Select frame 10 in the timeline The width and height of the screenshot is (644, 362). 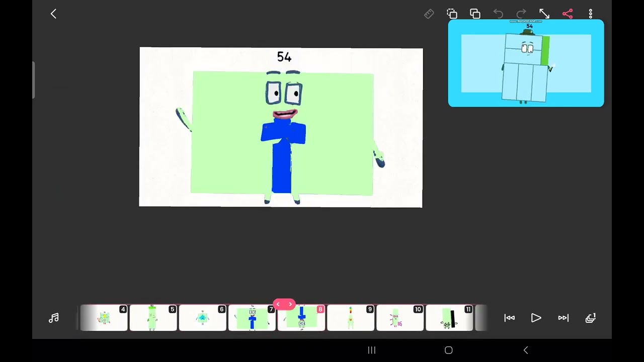click(x=400, y=318)
